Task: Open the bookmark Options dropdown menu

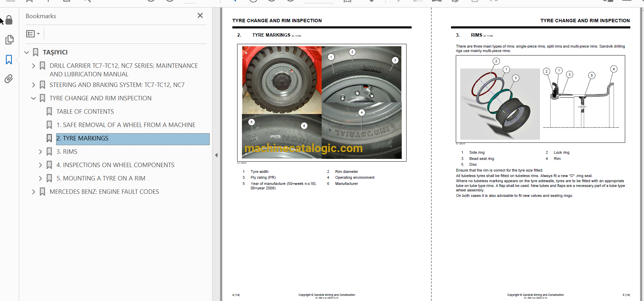Action: point(33,34)
